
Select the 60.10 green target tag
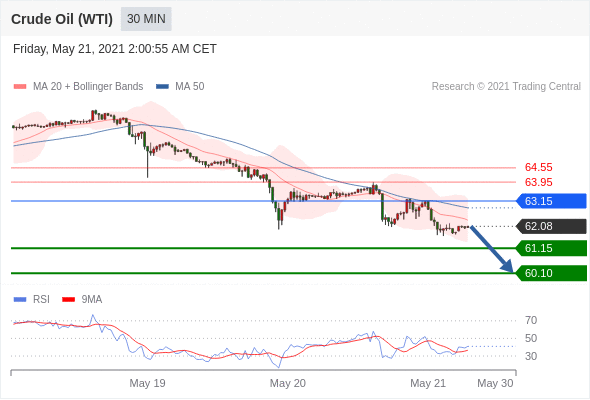coord(551,273)
